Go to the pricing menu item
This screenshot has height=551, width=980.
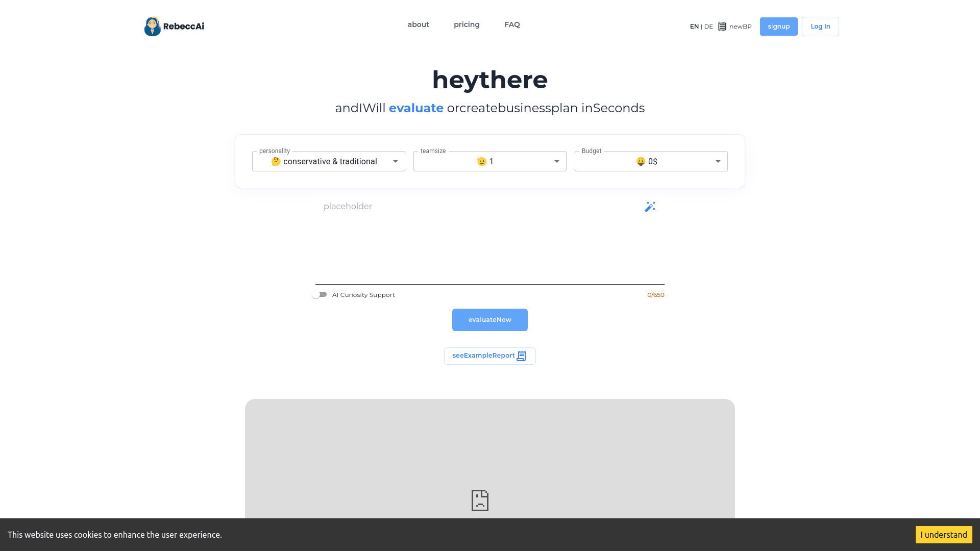pos(467,24)
